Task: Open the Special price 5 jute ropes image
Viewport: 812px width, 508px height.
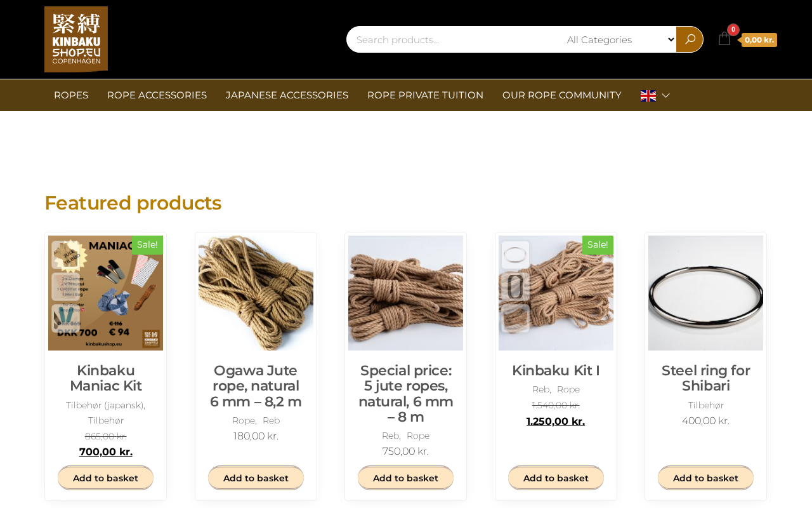Action: [405, 293]
